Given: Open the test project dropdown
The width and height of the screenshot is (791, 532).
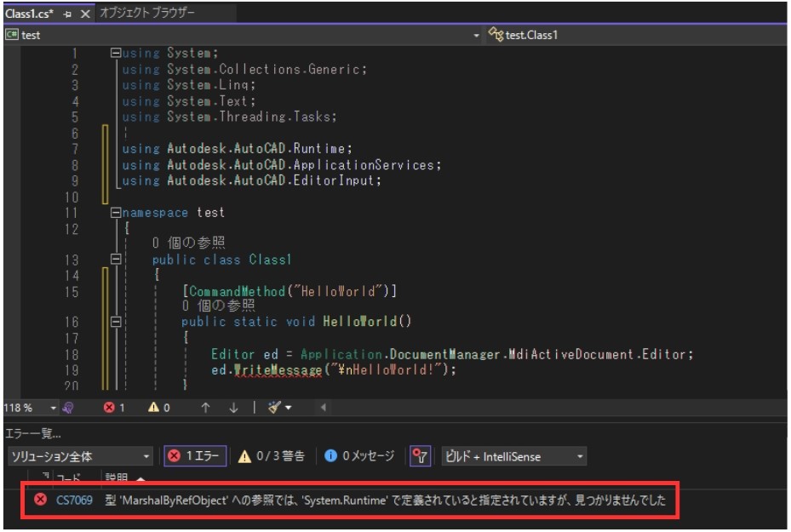Looking at the screenshot, I should point(476,35).
